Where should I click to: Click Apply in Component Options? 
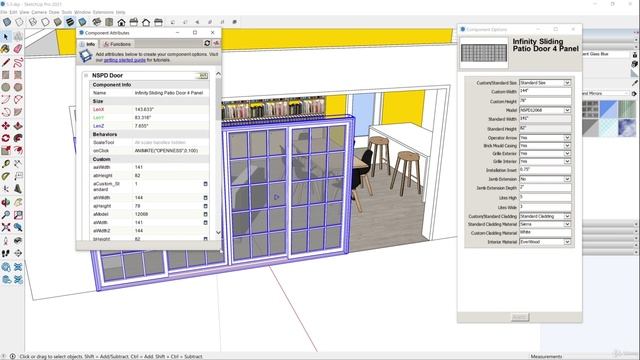point(520,317)
